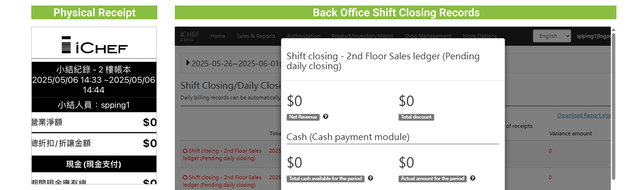The image size is (644, 190).
Task: Open Authorization menu
Action: pos(303,36)
